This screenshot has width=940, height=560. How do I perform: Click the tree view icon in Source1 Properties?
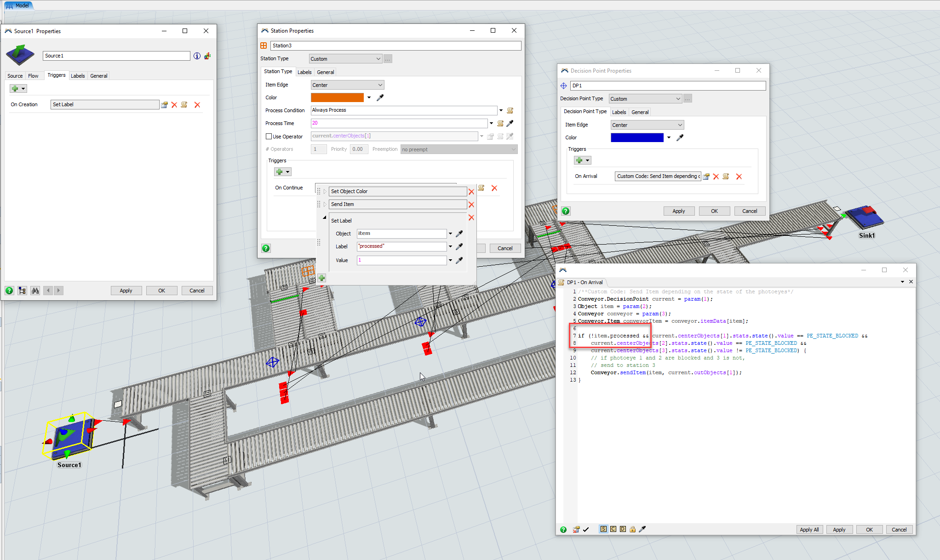[x=22, y=291]
